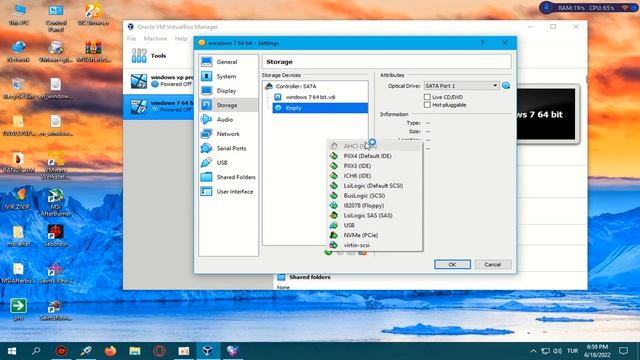Select WinRAR archive desktop icon
Viewport: 640px width, 360px height.
click(x=93, y=52)
